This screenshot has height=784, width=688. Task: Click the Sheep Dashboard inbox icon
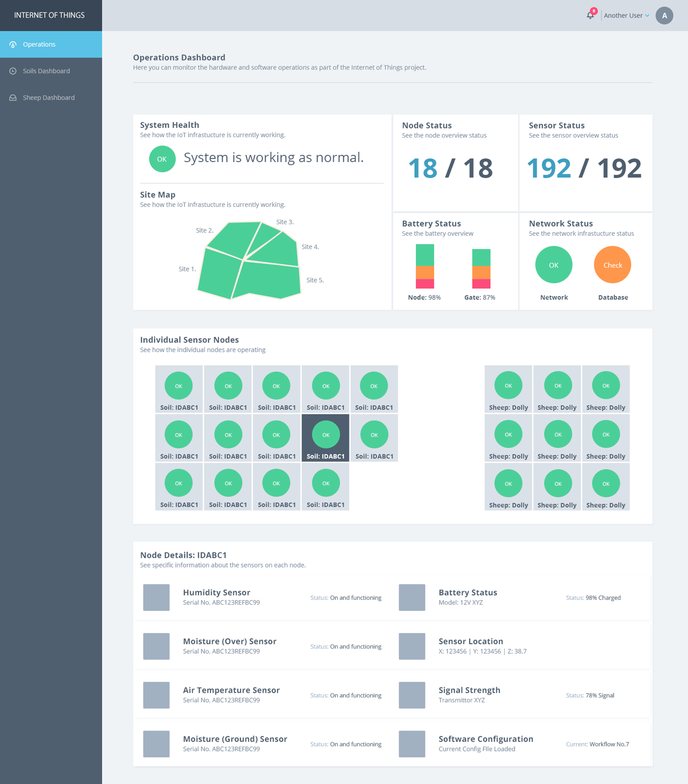pos(13,98)
